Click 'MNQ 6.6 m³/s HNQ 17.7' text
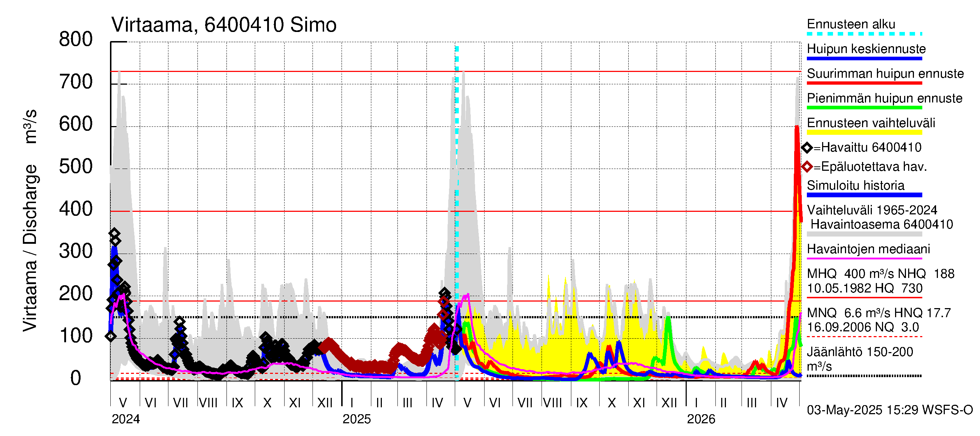980x436 pixels. pyautogui.click(x=879, y=313)
